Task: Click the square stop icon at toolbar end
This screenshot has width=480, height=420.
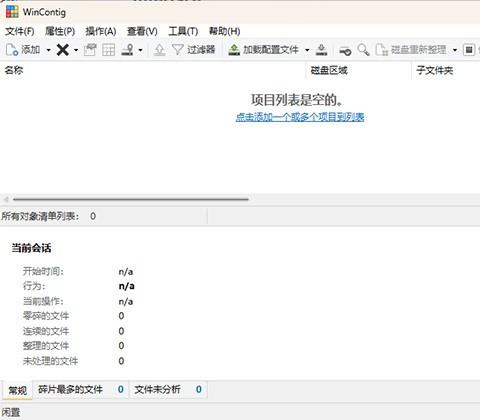Action: click(469, 50)
